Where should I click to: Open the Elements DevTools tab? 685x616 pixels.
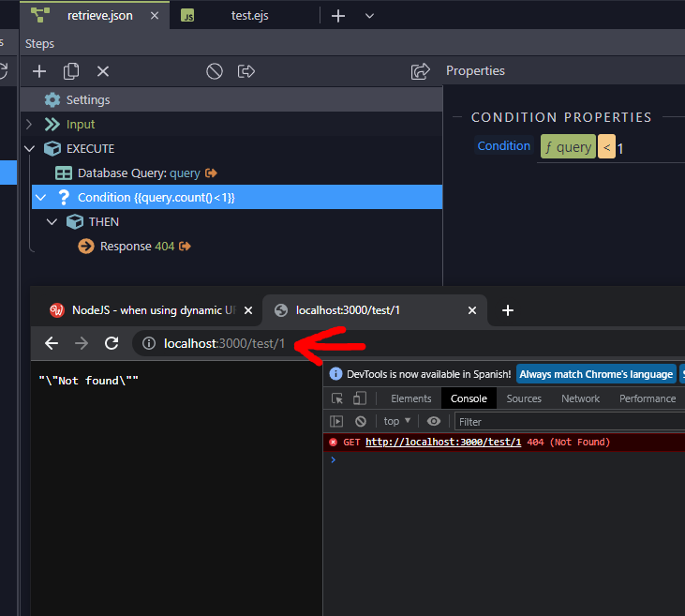[x=411, y=398]
